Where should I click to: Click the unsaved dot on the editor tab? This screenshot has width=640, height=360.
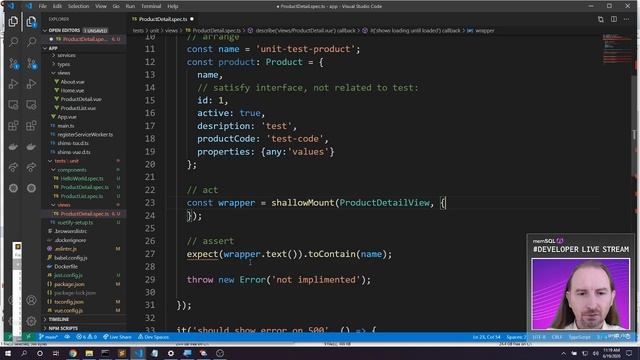click(x=192, y=19)
